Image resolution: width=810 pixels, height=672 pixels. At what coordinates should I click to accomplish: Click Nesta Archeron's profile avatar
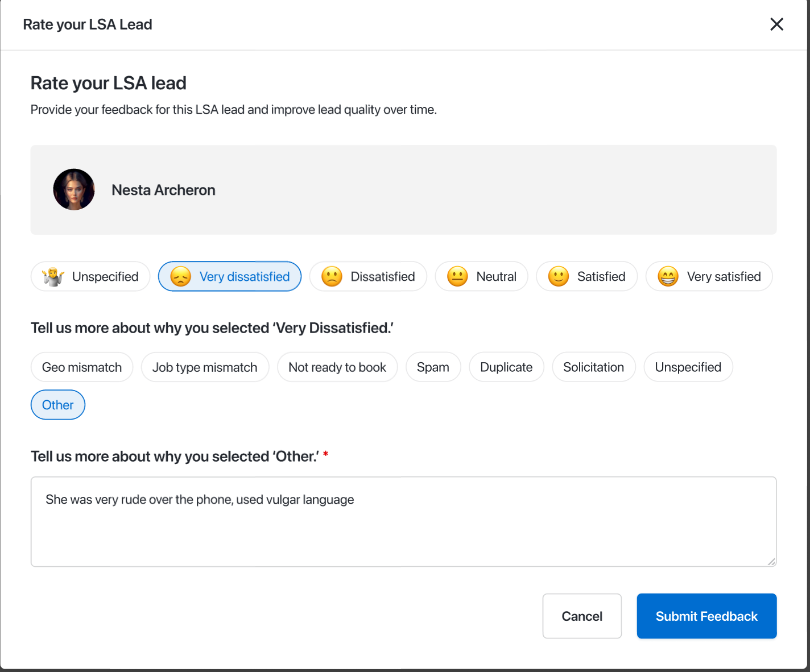(x=74, y=190)
